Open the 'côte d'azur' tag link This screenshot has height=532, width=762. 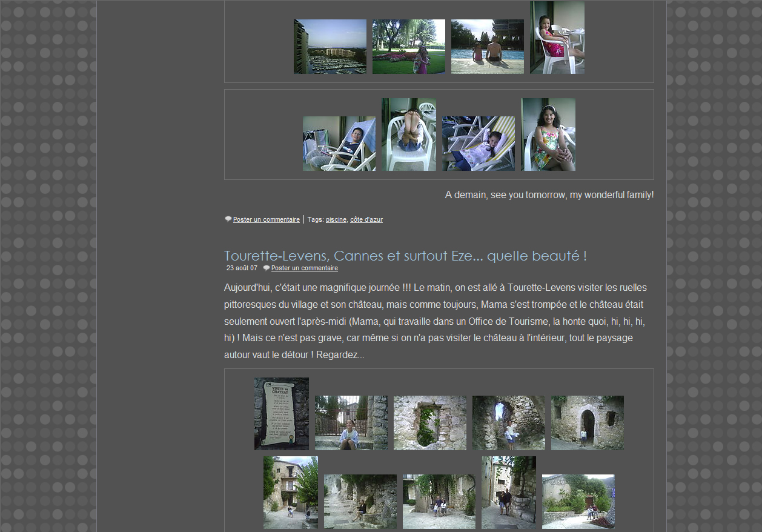click(366, 219)
